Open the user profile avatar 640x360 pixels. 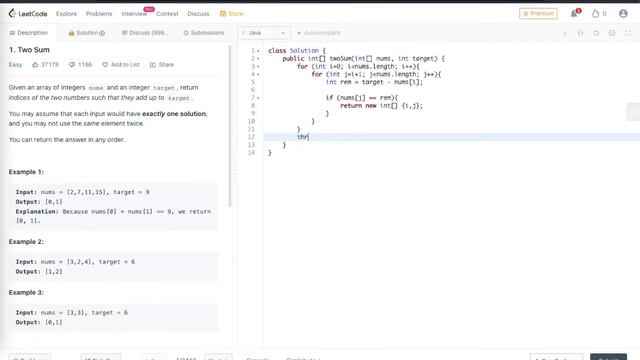click(623, 13)
